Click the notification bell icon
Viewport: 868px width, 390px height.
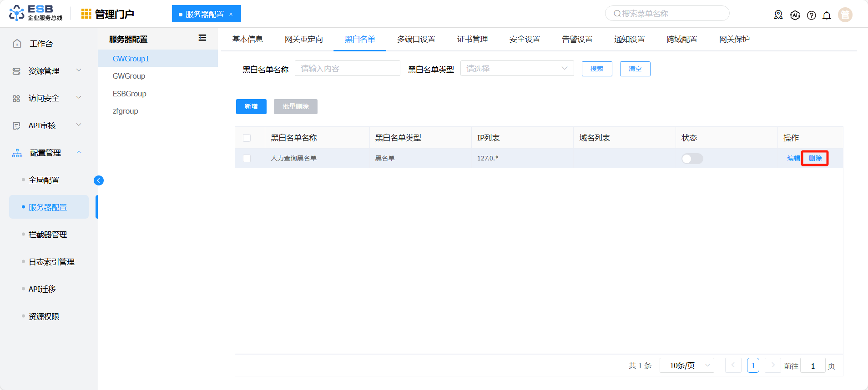(827, 15)
